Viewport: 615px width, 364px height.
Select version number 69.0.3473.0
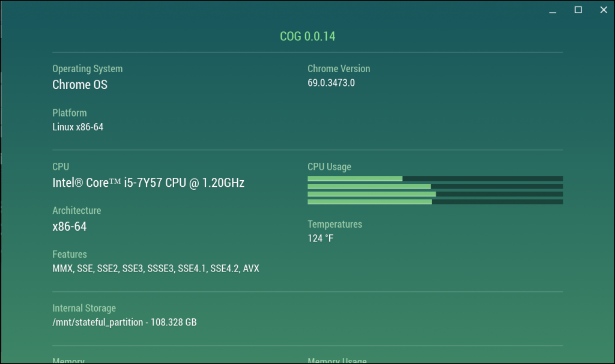331,83
